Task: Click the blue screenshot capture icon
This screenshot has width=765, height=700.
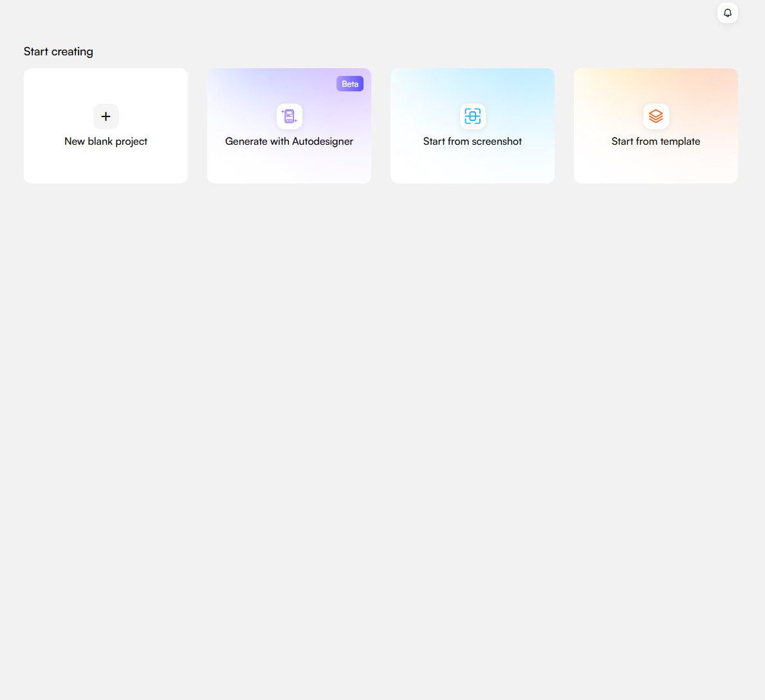Action: pyautogui.click(x=473, y=116)
